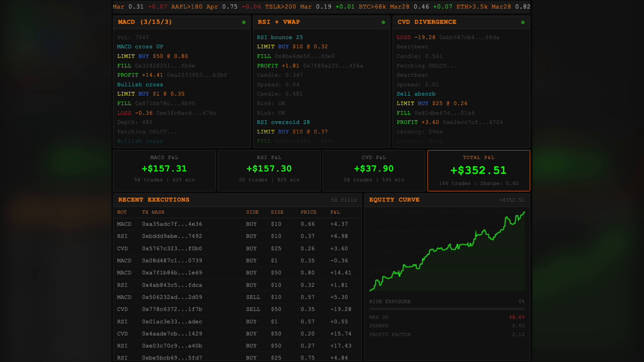Select the RSI P&L card
644x362 pixels.
point(269,171)
